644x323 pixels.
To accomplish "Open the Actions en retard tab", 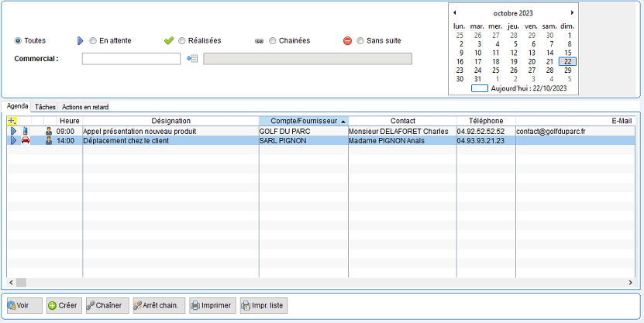I will point(86,106).
